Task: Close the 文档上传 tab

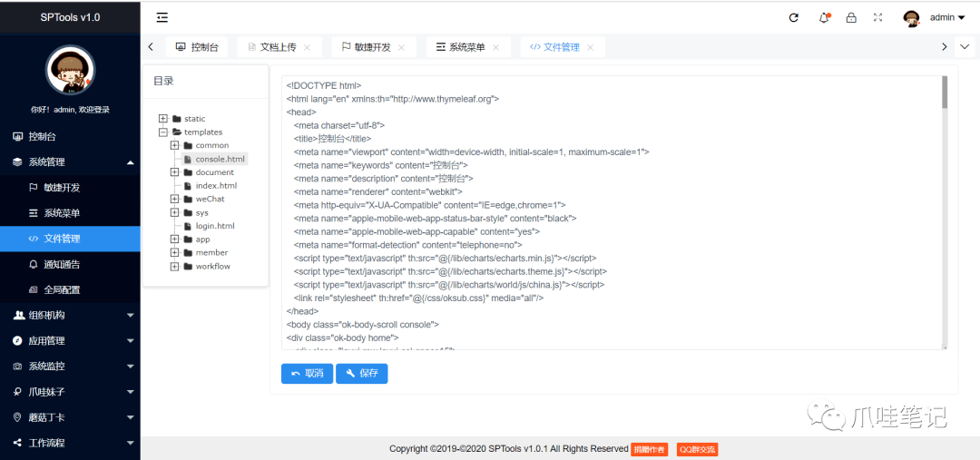Action: [307, 47]
